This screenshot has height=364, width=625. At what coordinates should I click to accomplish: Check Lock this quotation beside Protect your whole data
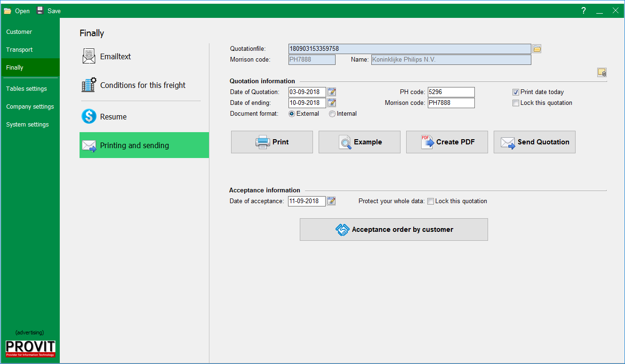pos(431,201)
